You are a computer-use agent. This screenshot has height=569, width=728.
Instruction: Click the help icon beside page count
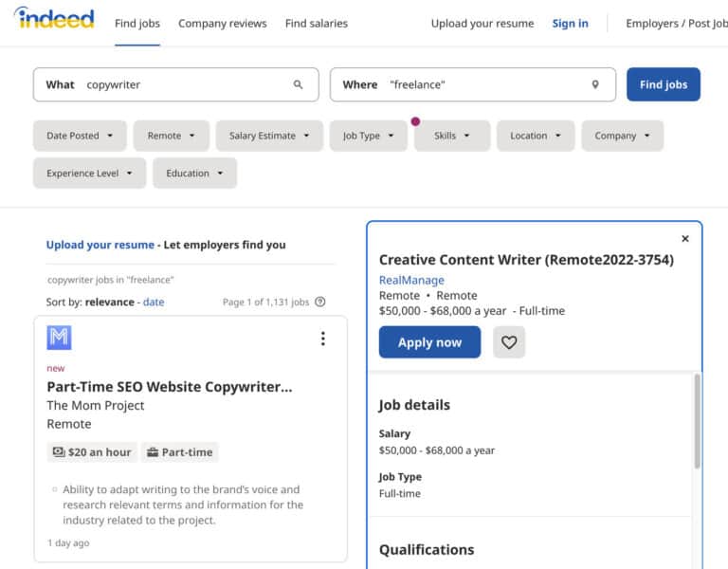(x=320, y=303)
